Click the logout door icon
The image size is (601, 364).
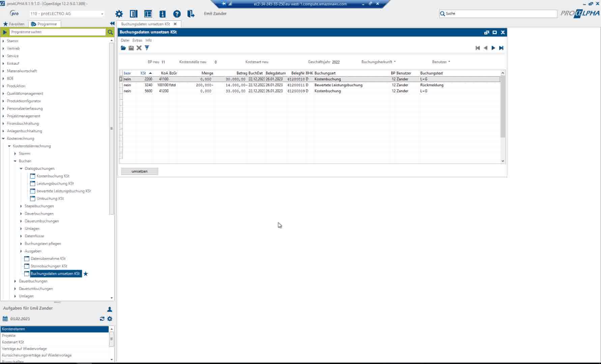tap(191, 14)
